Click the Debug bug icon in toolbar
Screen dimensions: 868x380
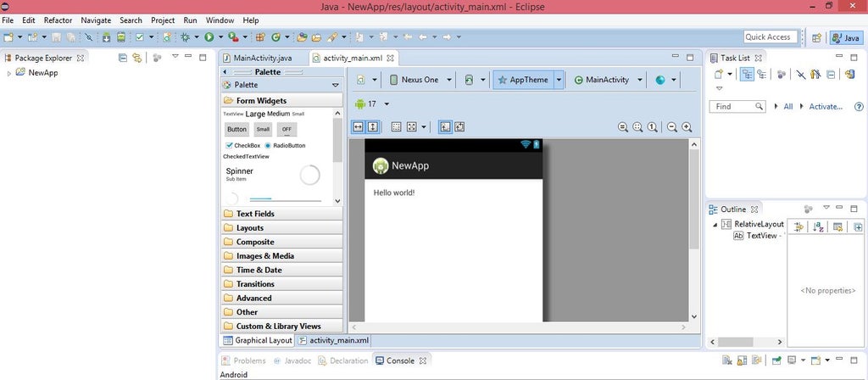[186, 37]
